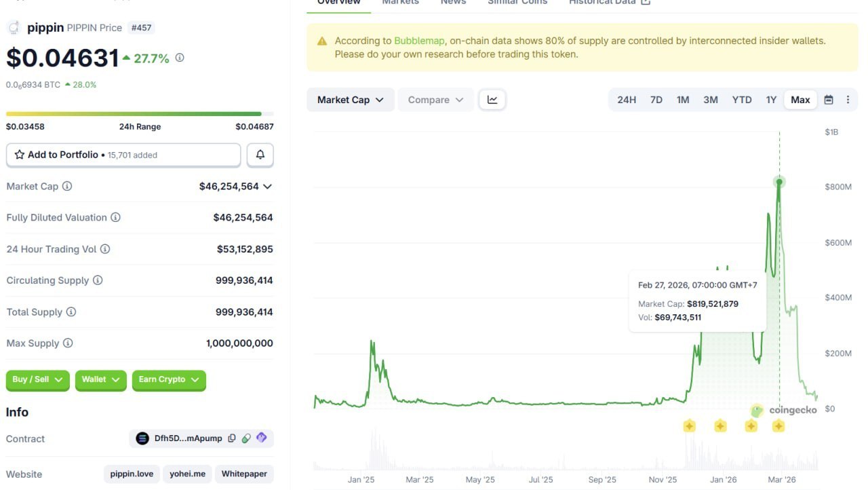Click the Bubblemap link in the warning banner
Image resolution: width=868 pixels, height=490 pixels.
pos(419,40)
